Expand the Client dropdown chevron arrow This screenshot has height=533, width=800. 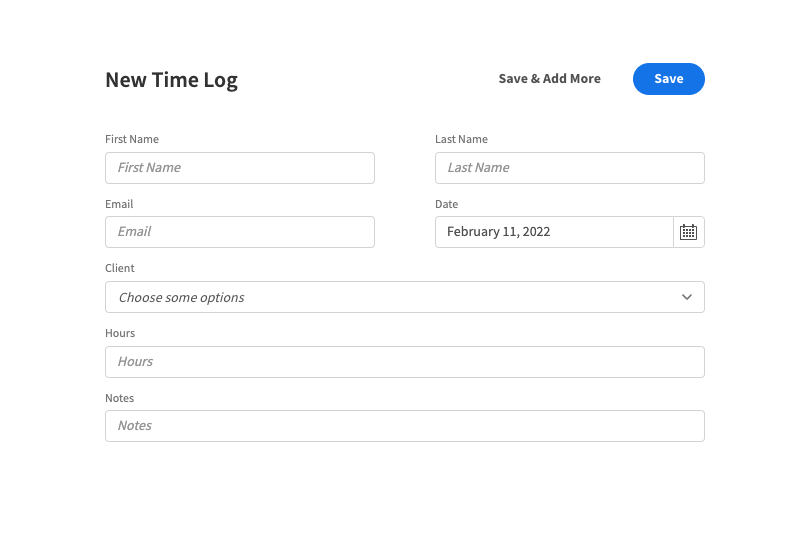coord(687,297)
